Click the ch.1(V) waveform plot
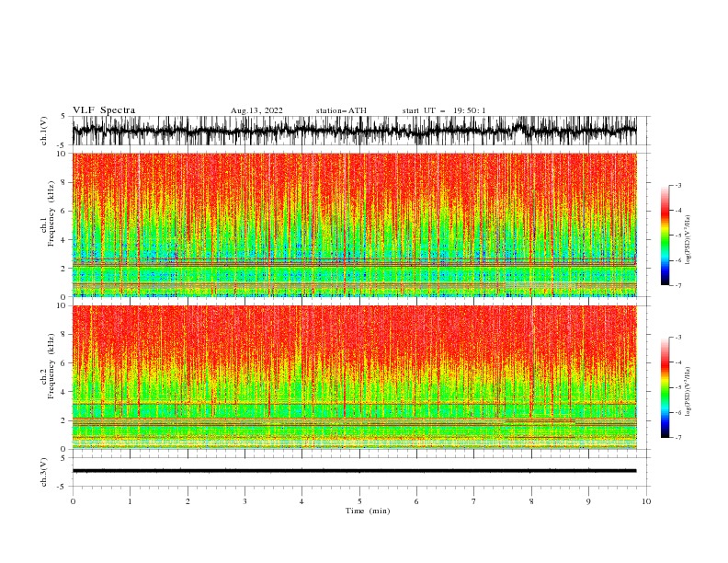728x563 pixels. tap(355, 131)
